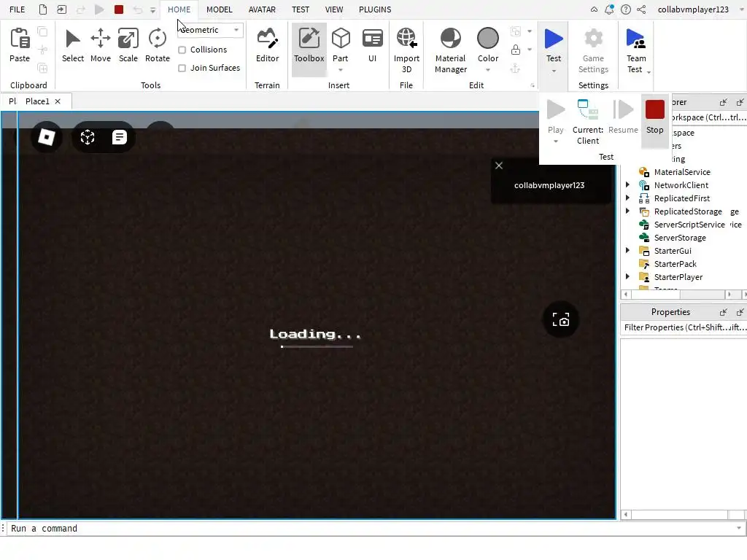This screenshot has width=747, height=560.
Task: Enable the Collisions checkbox
Action: (x=182, y=50)
